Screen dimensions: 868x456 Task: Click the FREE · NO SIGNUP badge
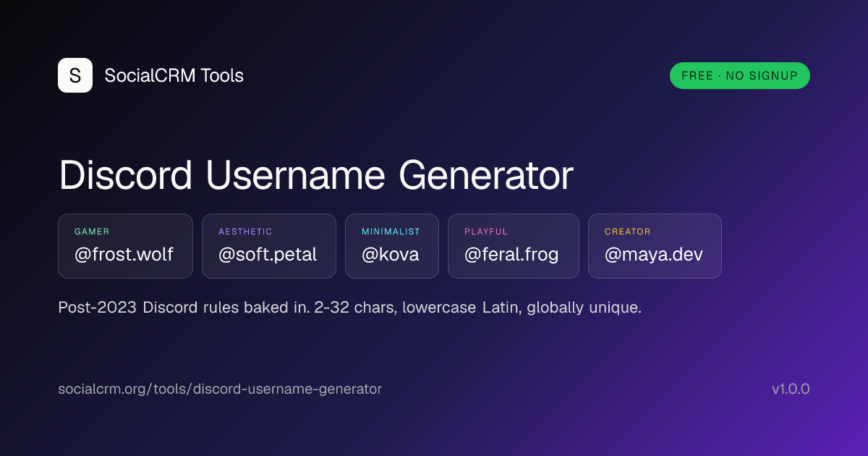coord(739,75)
